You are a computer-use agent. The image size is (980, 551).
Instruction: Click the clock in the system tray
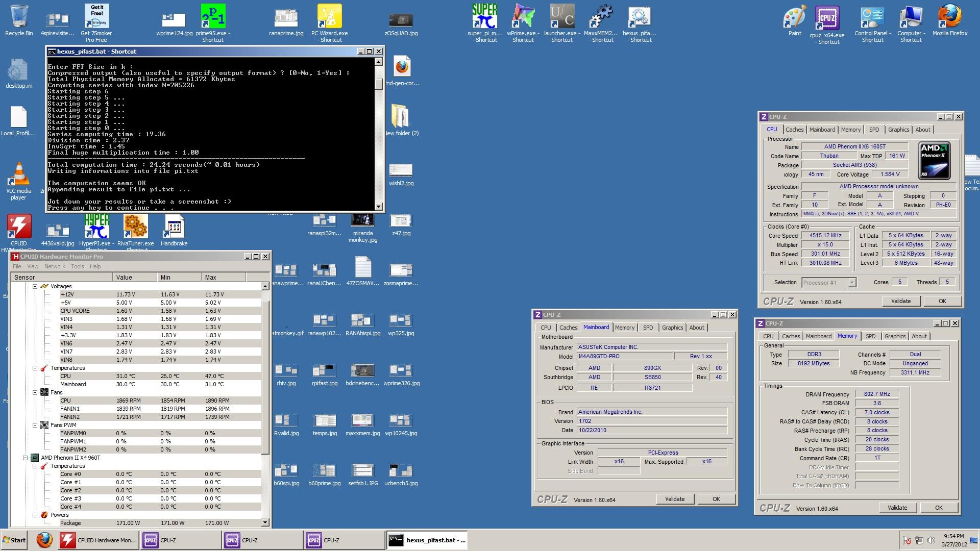[x=954, y=540]
